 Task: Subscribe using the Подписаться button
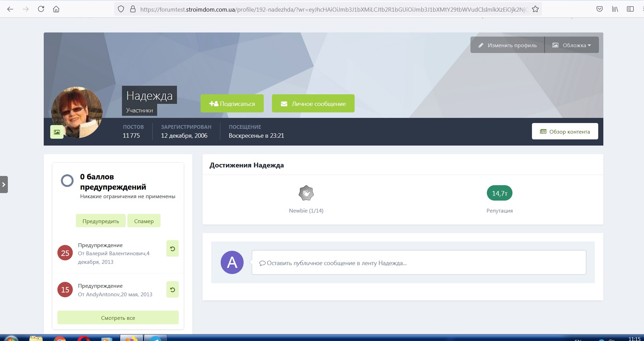pos(232,104)
